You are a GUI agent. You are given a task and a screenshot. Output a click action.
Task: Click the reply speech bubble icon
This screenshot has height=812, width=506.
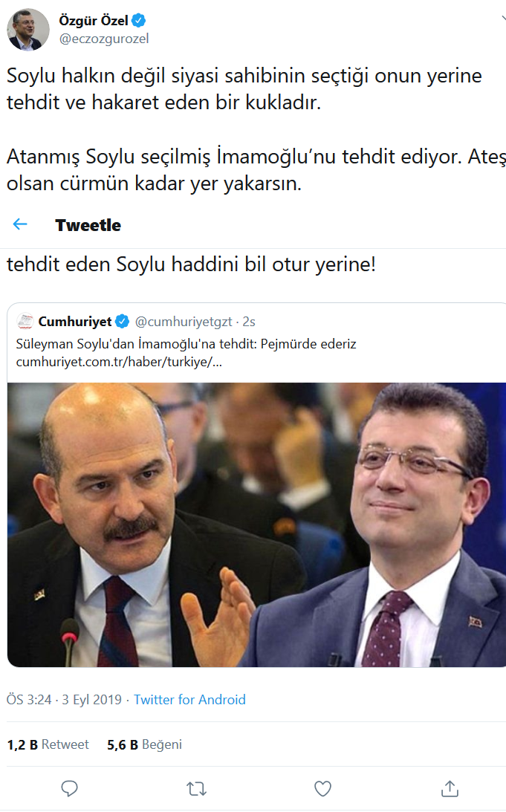point(69,789)
